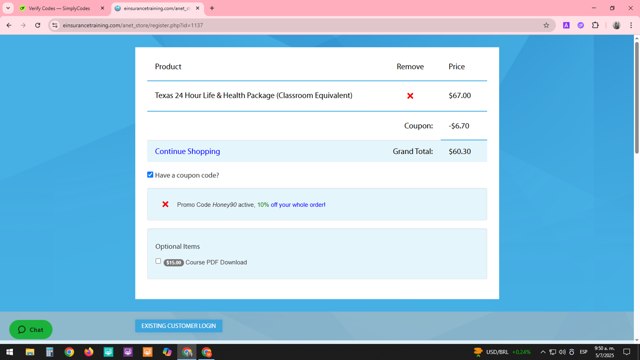This screenshot has height=360, width=640.
Task: Open the Chrome profile avatar
Action: [x=616, y=25]
